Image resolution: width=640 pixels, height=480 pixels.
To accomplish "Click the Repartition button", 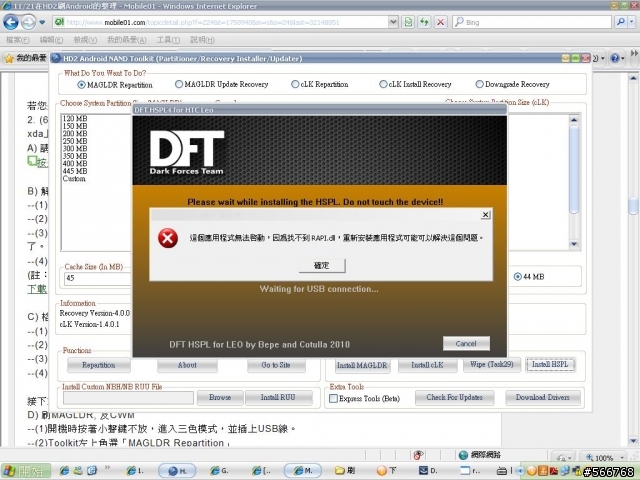I will click(x=99, y=365).
